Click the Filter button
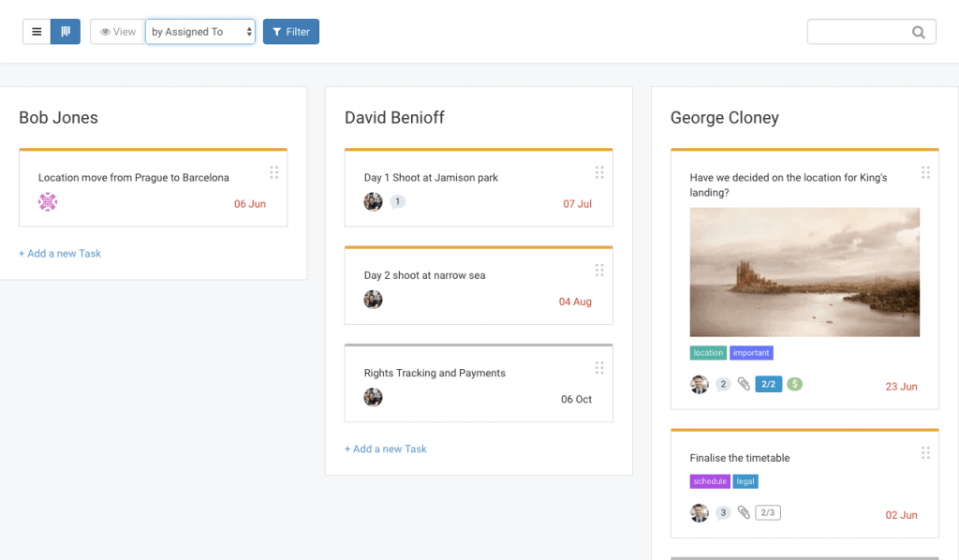The height and width of the screenshot is (560, 959). click(291, 32)
